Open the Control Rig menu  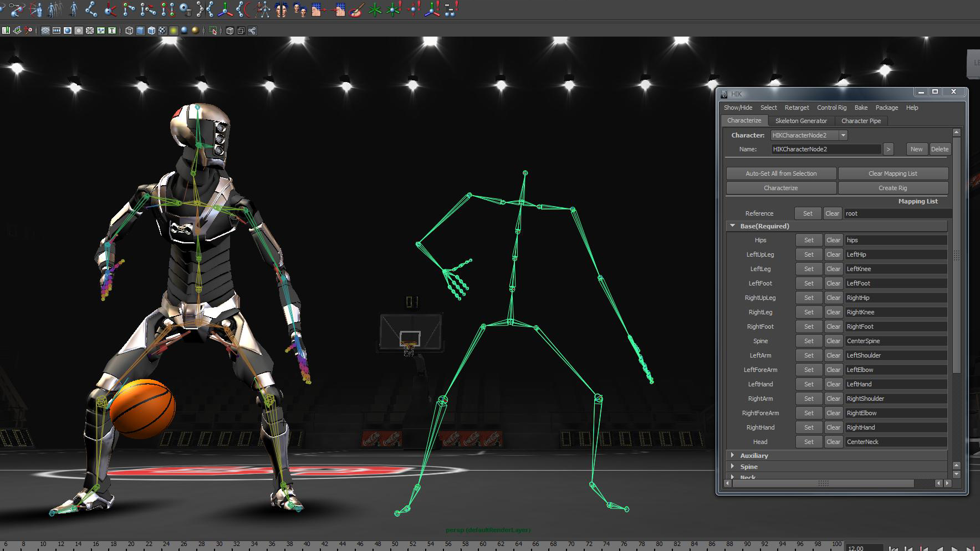coord(831,108)
